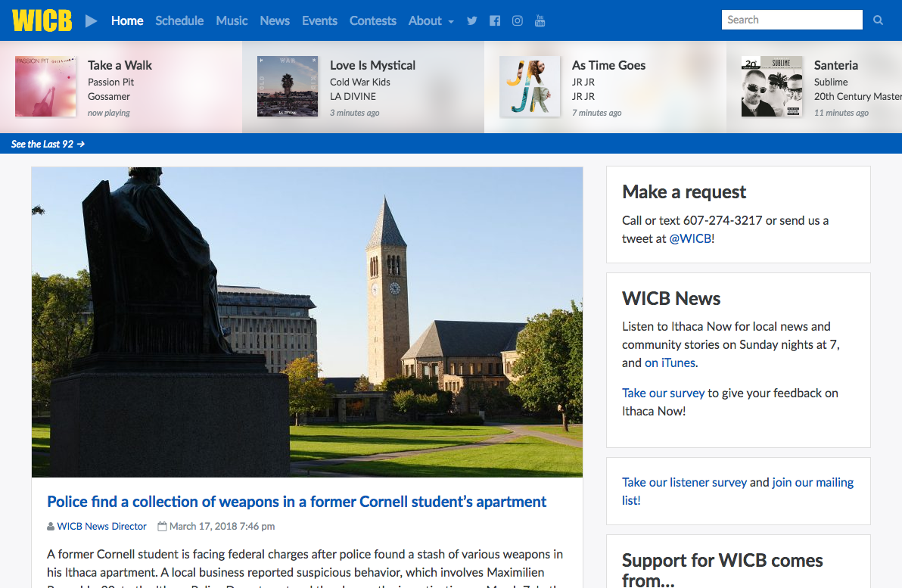Open the on iTunes link
The width and height of the screenshot is (902, 588).
point(670,363)
